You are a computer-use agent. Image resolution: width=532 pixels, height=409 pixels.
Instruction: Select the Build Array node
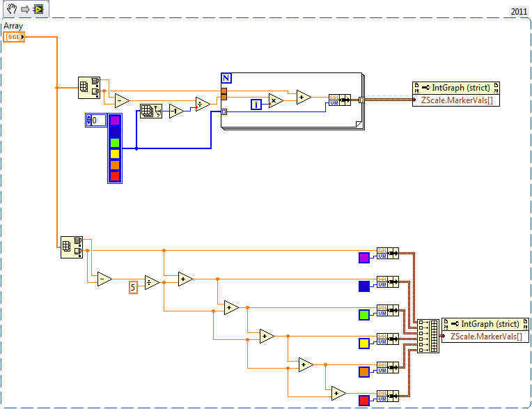click(x=428, y=336)
